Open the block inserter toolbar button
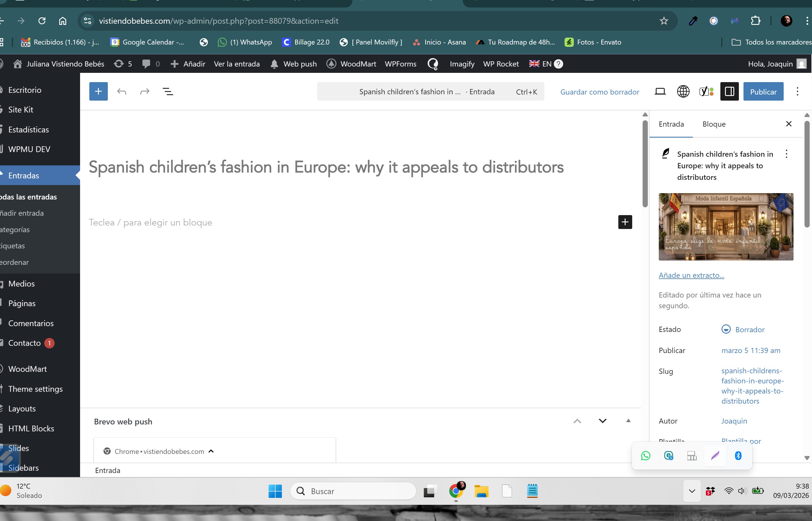The image size is (812, 521). [x=98, y=91]
